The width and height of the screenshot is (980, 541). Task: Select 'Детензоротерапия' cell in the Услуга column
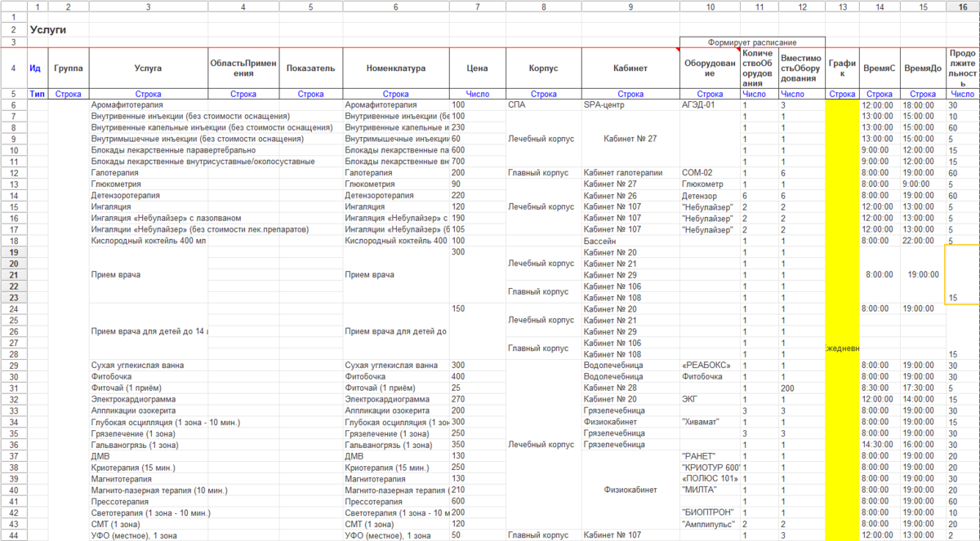[148, 196]
